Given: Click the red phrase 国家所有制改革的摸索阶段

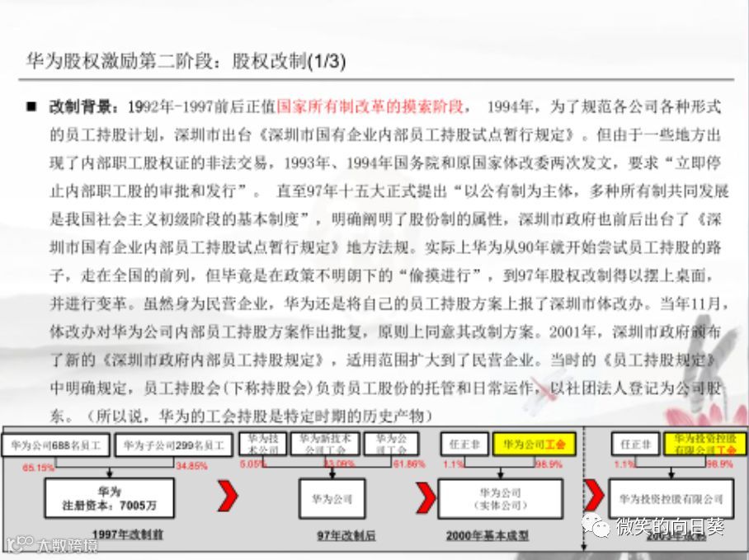Looking at the screenshot, I should coord(370,106).
